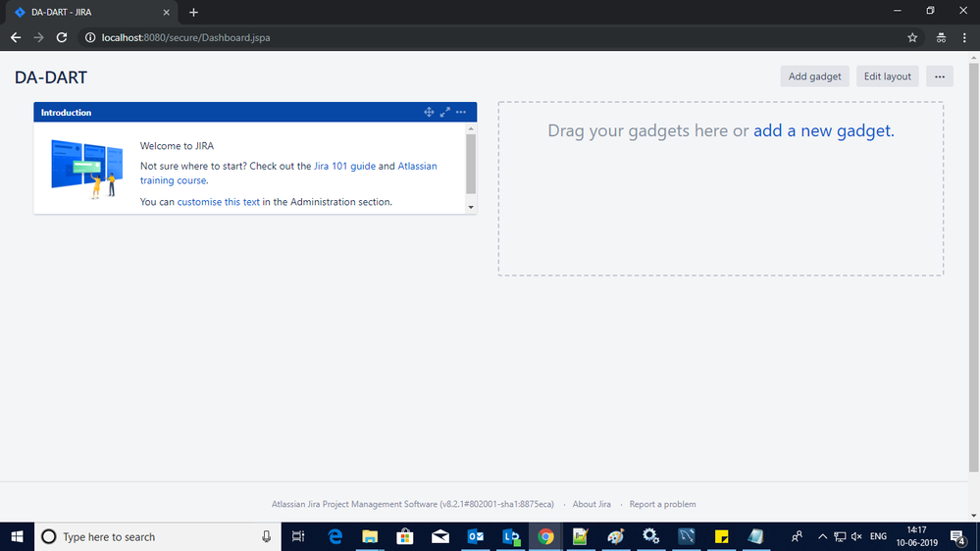Open the notepad-style app icon in the taskbar
The width and height of the screenshot is (980, 551).
click(x=756, y=536)
